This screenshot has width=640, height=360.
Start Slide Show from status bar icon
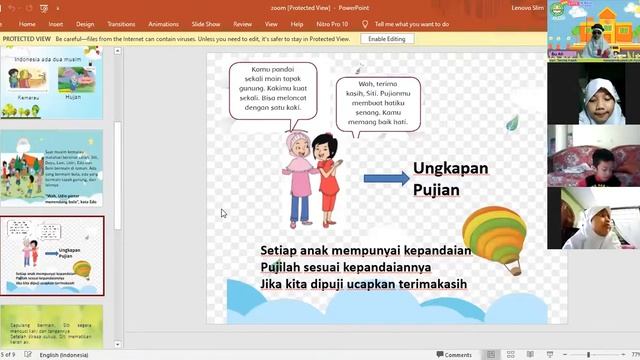(x=550, y=355)
